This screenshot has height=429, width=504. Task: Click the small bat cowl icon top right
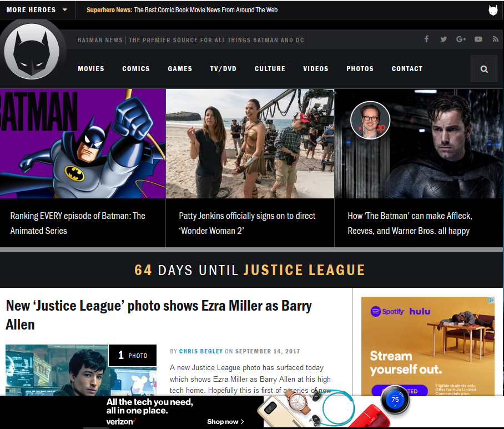click(x=493, y=10)
